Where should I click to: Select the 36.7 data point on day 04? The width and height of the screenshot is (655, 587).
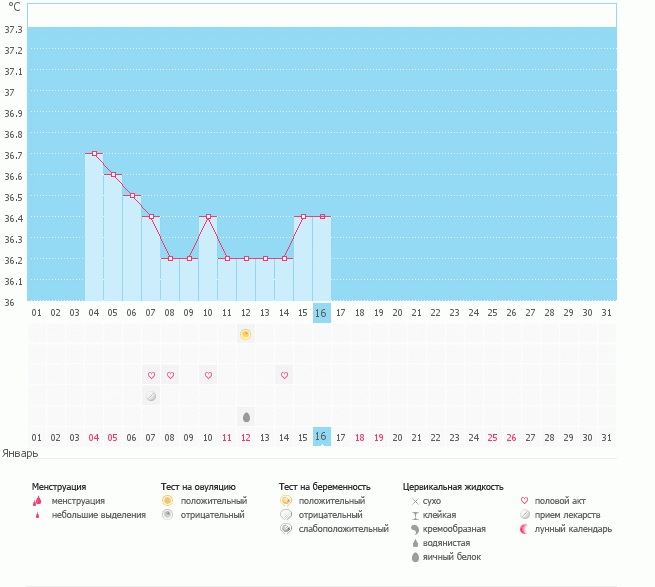pos(94,153)
